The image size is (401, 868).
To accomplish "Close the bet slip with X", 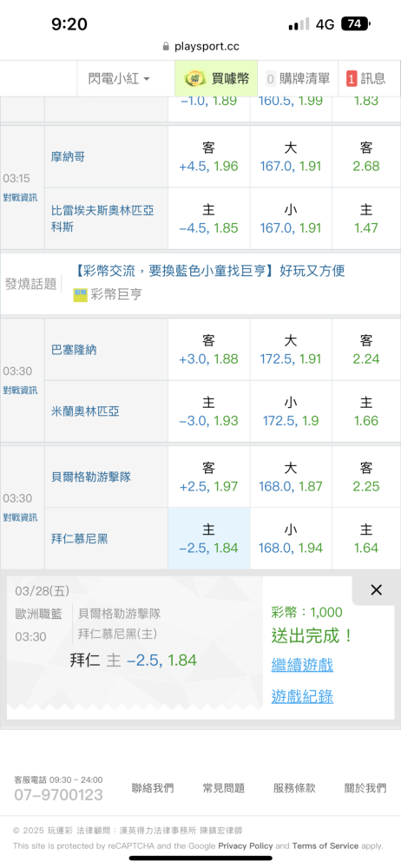I will 376,590.
